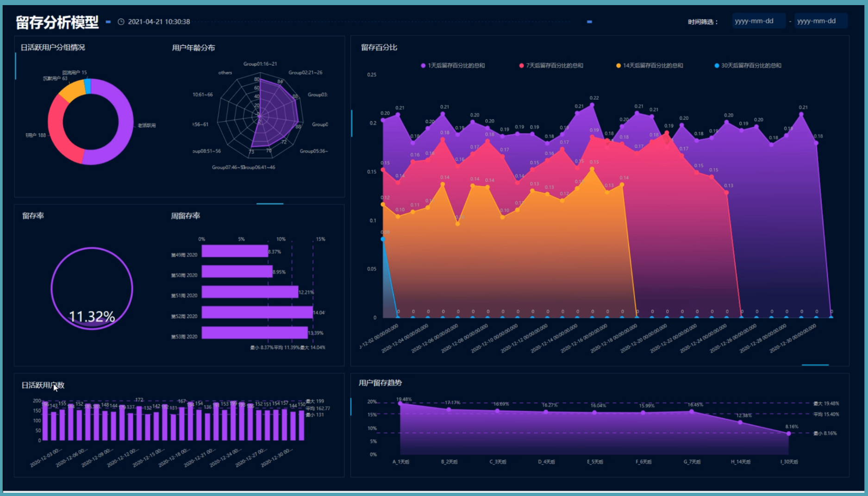Click the 沉默用户 63 donut label
The width and height of the screenshot is (868, 496).
pos(55,78)
